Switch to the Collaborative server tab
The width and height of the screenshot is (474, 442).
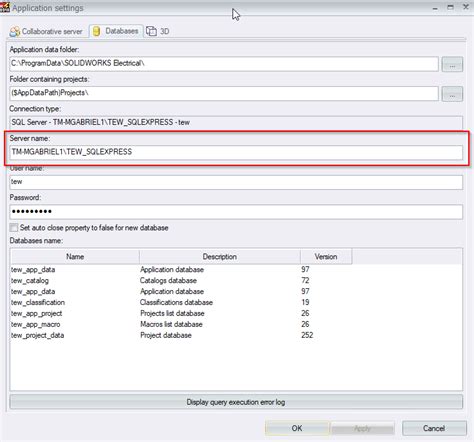(x=46, y=31)
